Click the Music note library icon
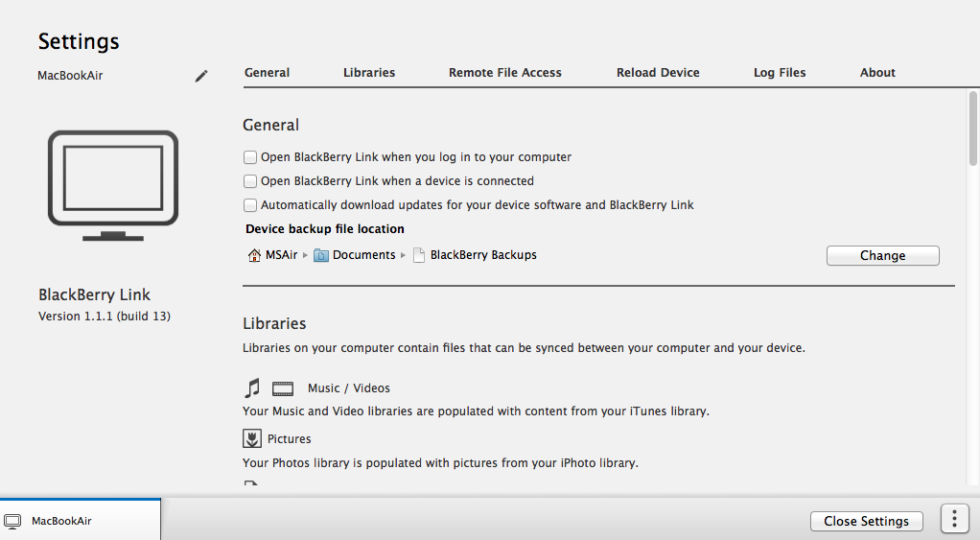Image resolution: width=980 pixels, height=540 pixels. click(252, 388)
